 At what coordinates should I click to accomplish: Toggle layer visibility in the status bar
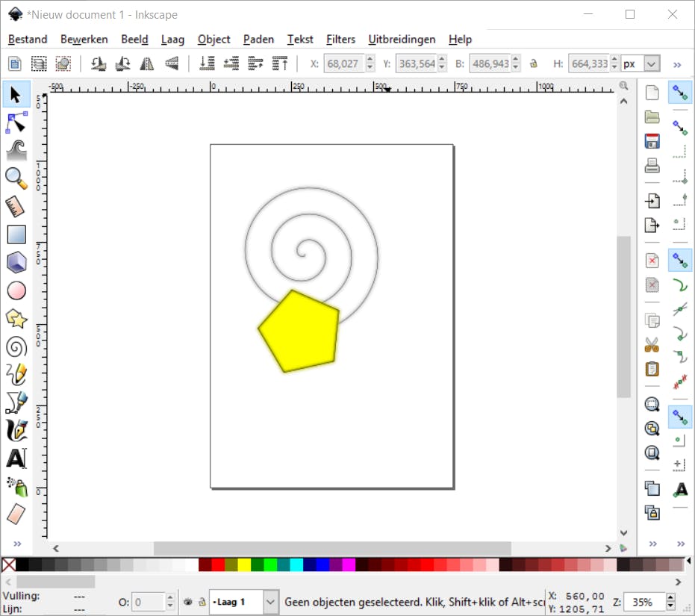(188, 602)
